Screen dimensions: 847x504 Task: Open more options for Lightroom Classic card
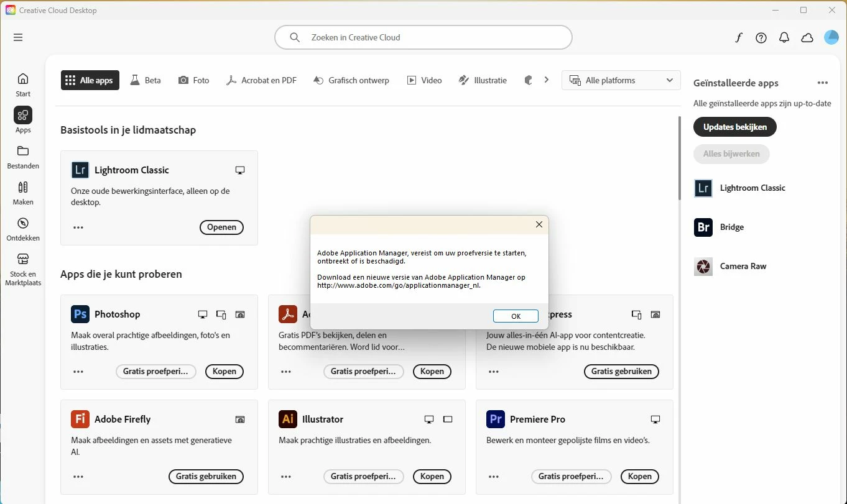click(x=78, y=227)
